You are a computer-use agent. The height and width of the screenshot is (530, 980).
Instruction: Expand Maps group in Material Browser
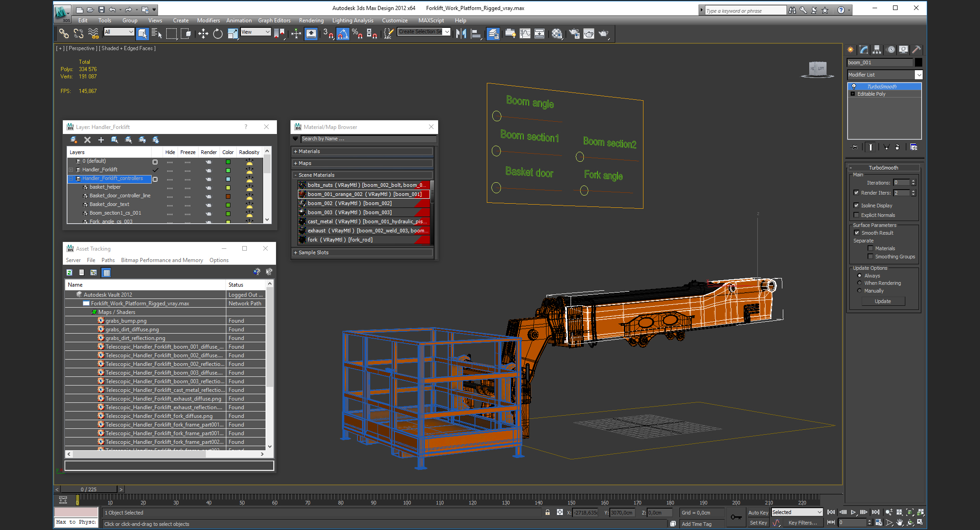362,163
